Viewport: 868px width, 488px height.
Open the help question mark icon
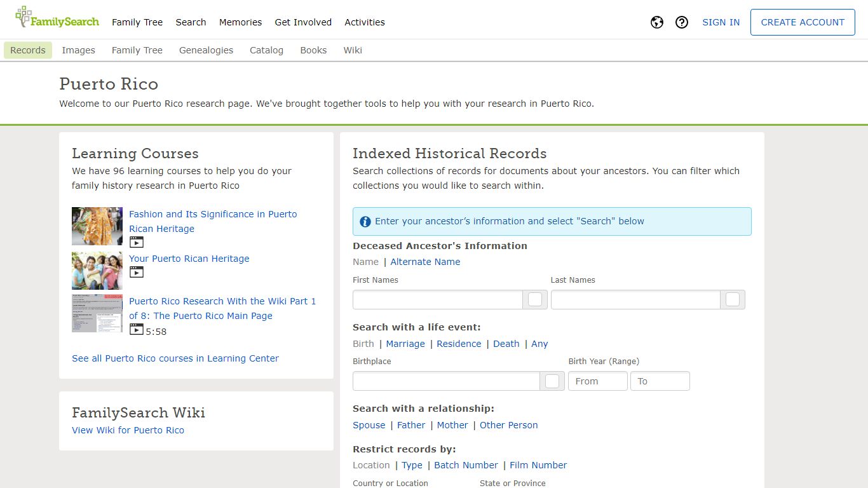[x=682, y=22]
